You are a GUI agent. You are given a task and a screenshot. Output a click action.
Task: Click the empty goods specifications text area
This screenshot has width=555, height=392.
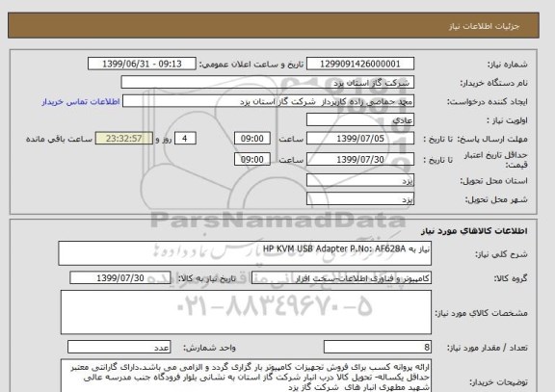click(x=246, y=312)
